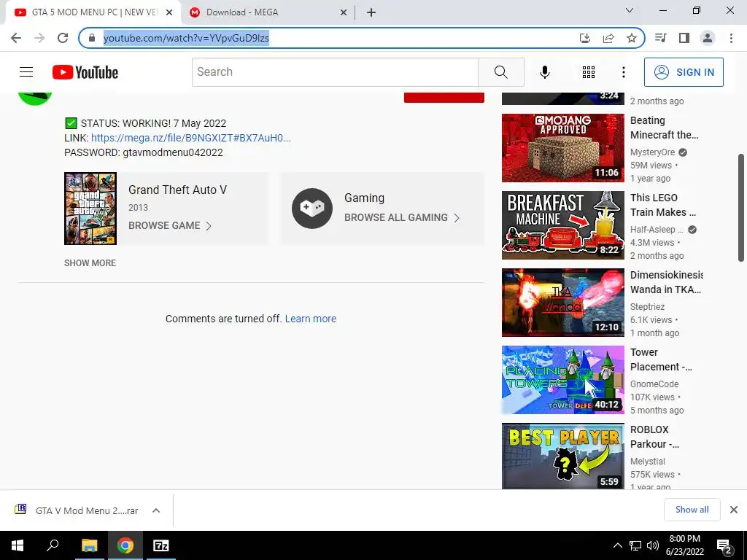Open video title 'Tower Placement'

tap(661, 359)
